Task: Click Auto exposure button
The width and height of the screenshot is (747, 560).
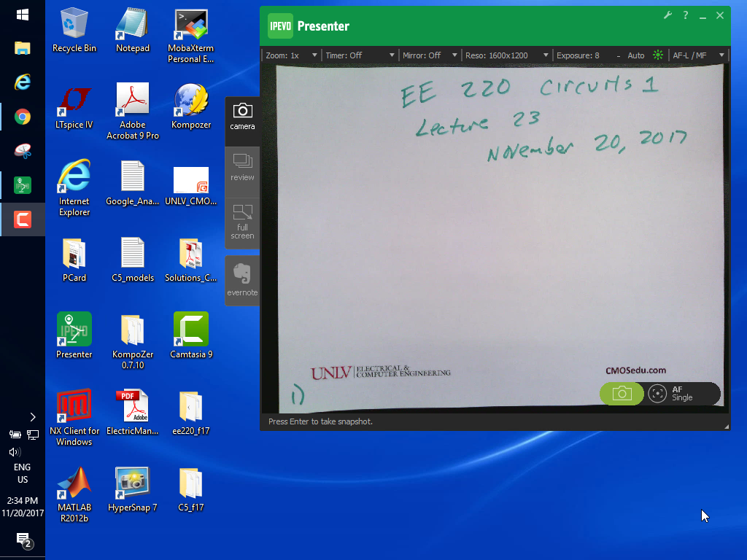Action: coord(635,55)
